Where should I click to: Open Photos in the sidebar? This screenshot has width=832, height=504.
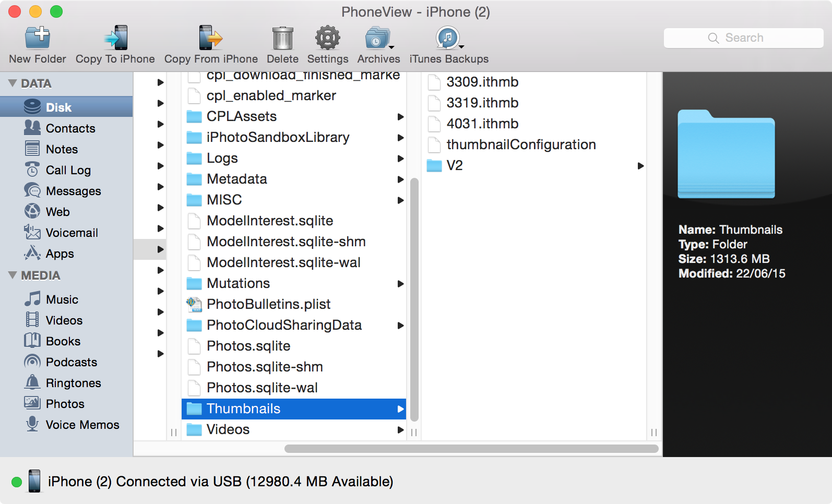[66, 404]
